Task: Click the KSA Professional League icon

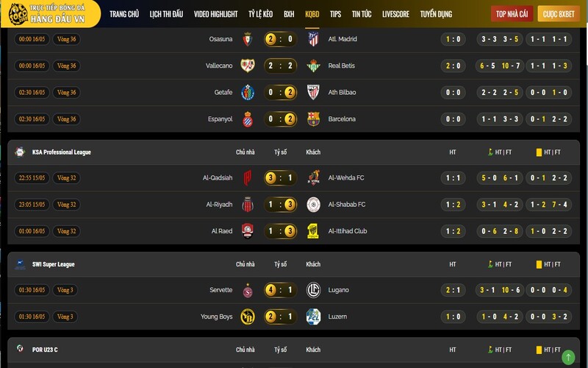Action: [x=20, y=152]
